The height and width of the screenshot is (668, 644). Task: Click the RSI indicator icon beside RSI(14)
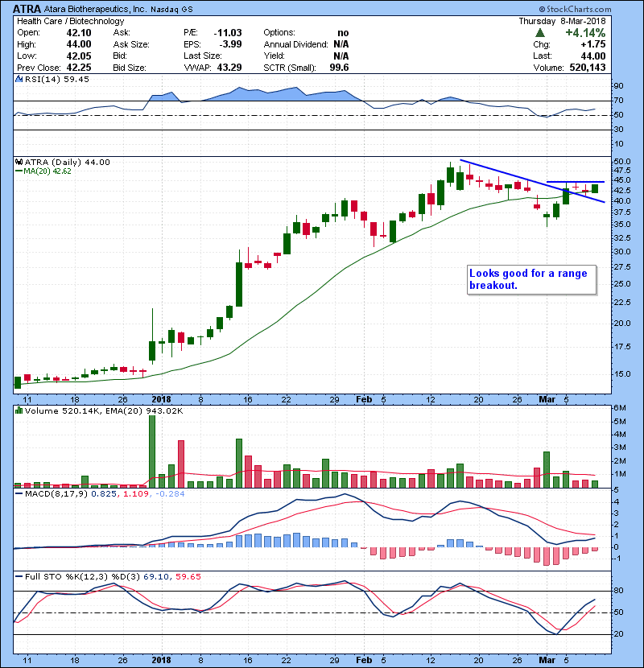point(19,79)
